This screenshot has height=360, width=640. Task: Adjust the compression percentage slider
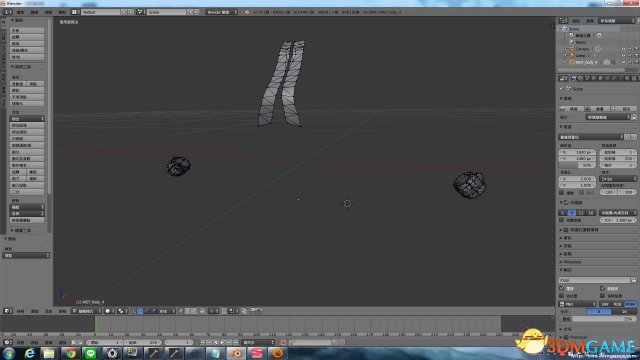pyautogui.click(x=598, y=319)
